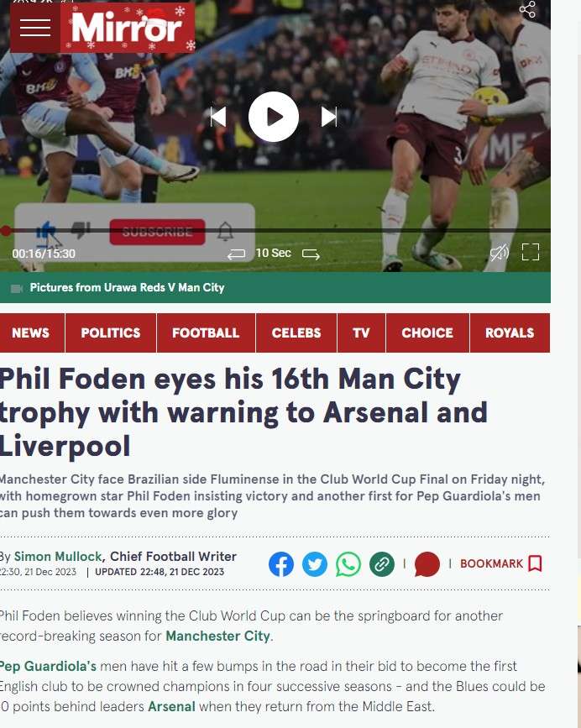Play the video

coord(274,117)
